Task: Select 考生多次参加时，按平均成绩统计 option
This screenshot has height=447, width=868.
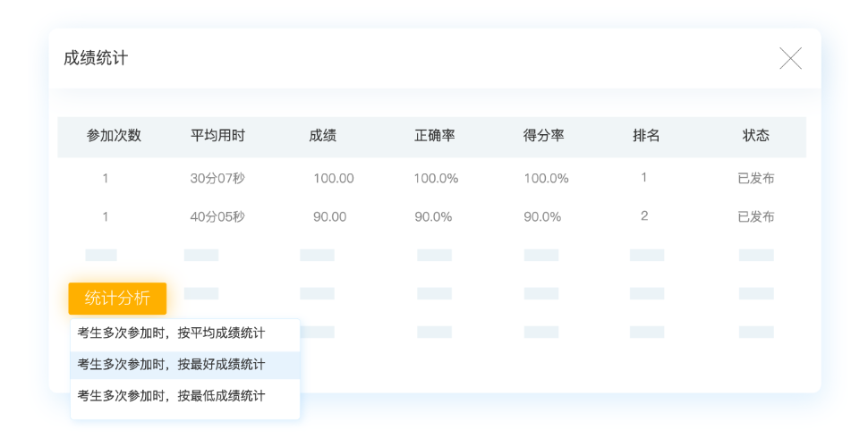Action: click(x=172, y=333)
